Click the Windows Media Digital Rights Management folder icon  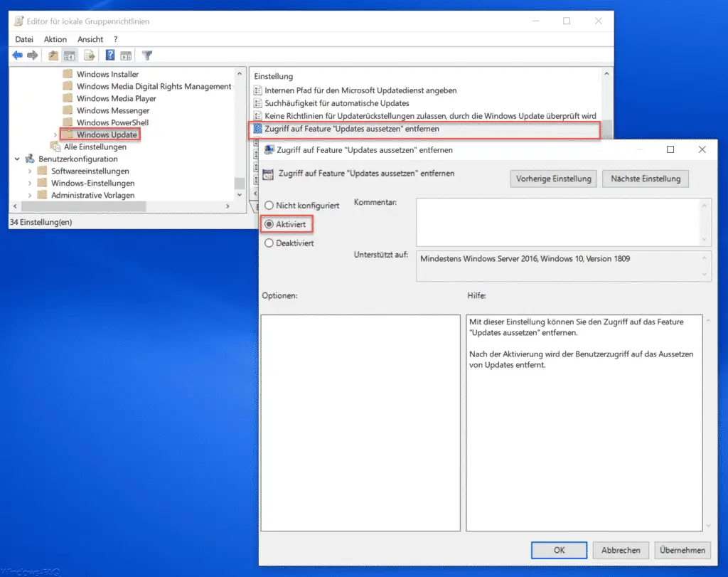pos(68,86)
